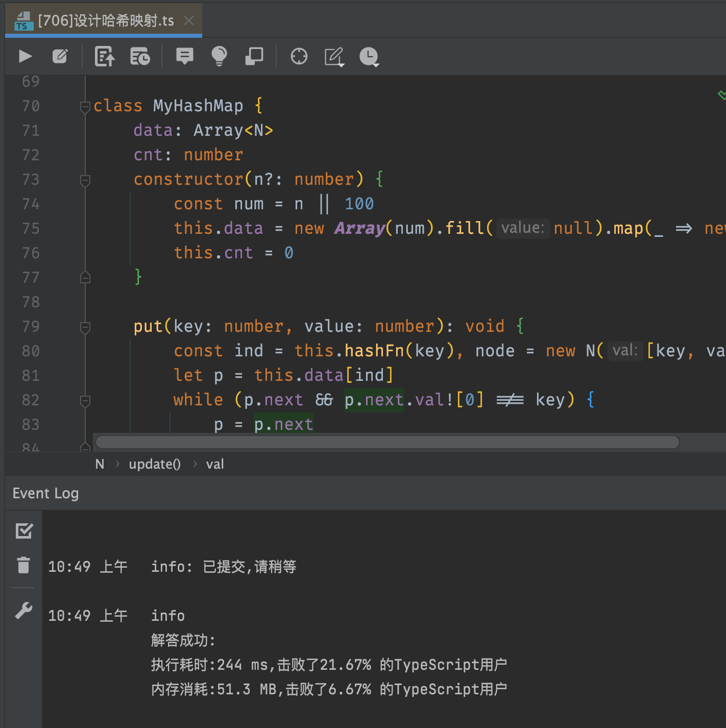Click the 内存消耗:51.3 MB log line
The image size is (726, 728).
329,689
